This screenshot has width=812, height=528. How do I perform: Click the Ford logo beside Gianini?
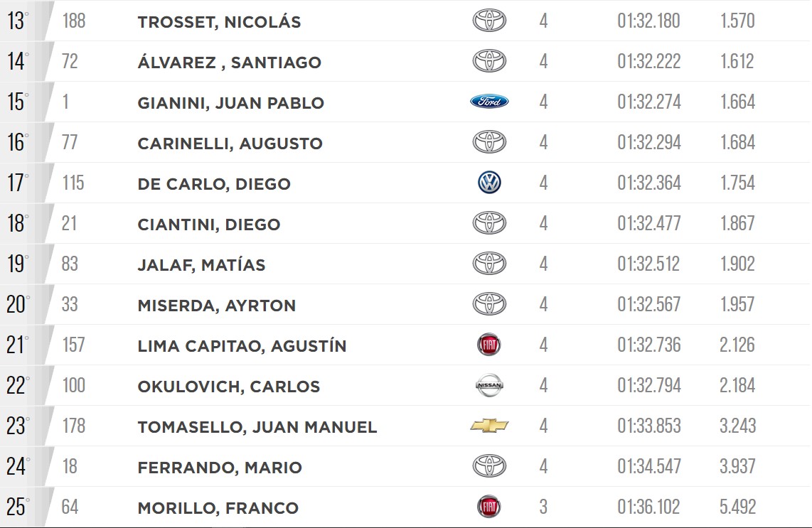[x=489, y=102]
